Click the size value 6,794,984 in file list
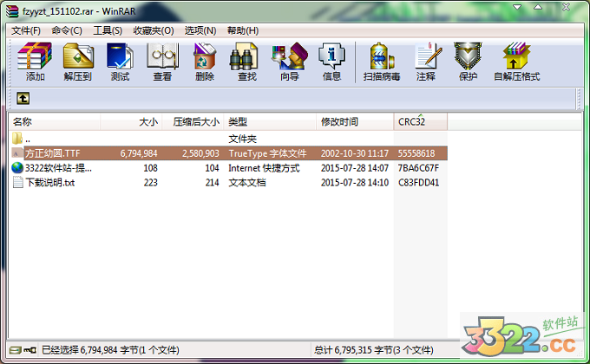Viewport: 590px width, 364px height. pos(139,153)
